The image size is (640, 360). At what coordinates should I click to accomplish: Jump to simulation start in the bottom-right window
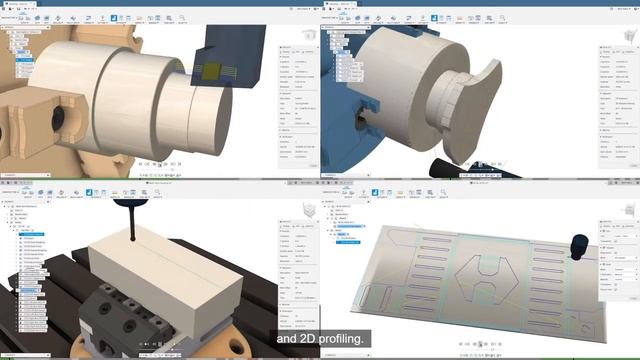tap(461, 344)
